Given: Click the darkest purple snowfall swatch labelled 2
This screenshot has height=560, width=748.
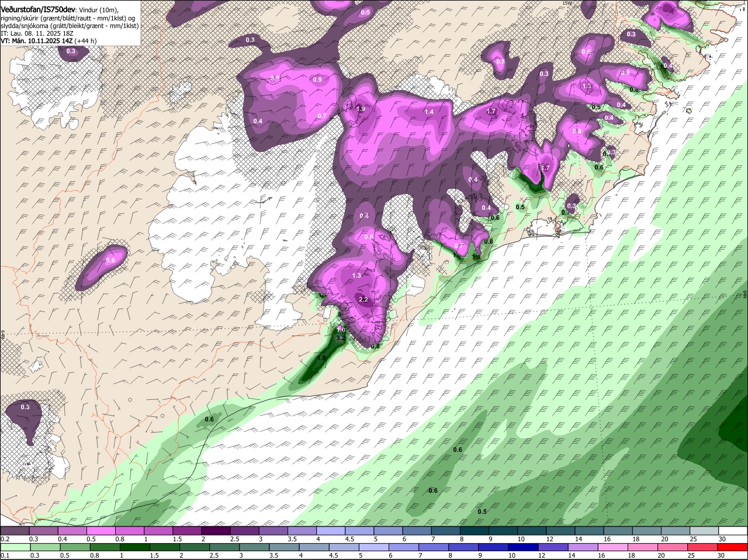Looking at the screenshot, I should (215, 530).
